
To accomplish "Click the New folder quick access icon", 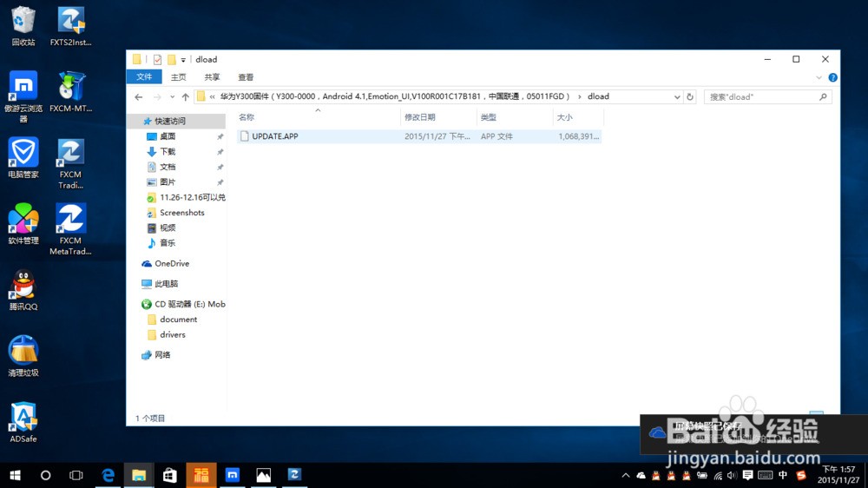I will tap(172, 59).
